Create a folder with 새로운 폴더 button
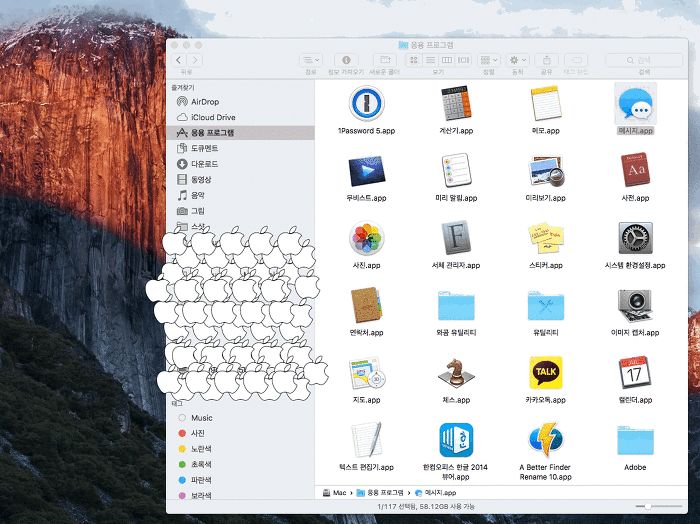This screenshot has width=700, height=524. click(384, 60)
